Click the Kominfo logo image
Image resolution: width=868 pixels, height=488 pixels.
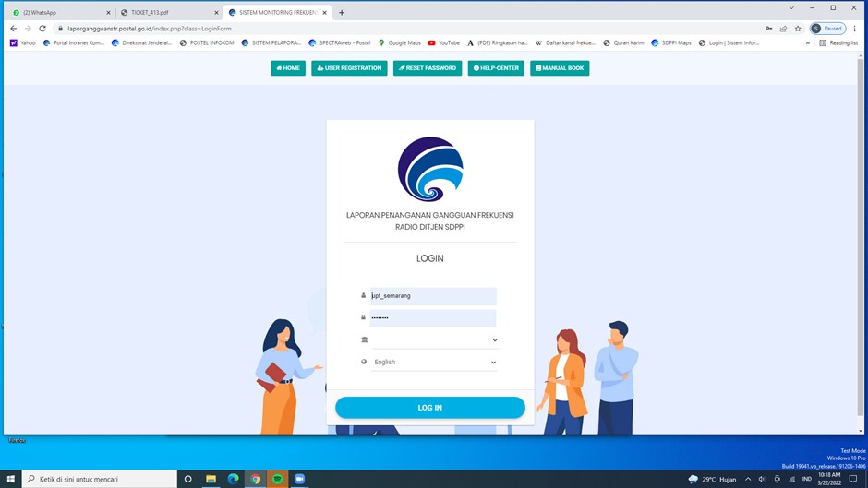(430, 169)
